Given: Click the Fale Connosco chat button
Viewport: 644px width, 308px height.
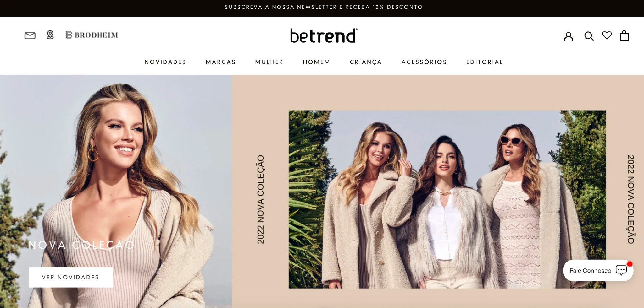Looking at the screenshot, I should coord(598,270).
